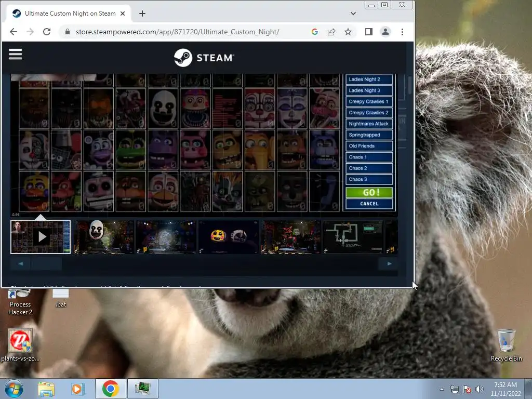Select the Chaos 2 preset
The image size is (532, 399).
[369, 168]
